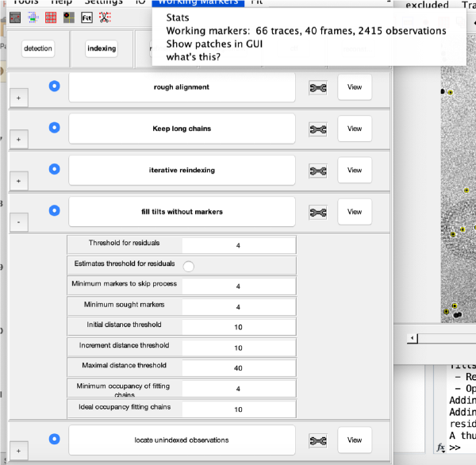Screen dimensions: 476x465
Task: Edit Ideal occupancy fitting chains field
Action: pos(239,409)
